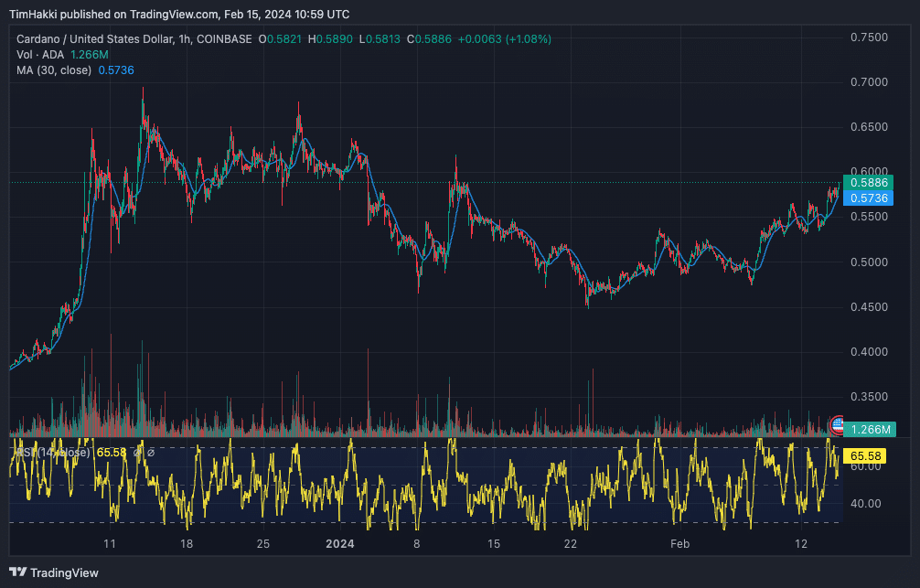Viewport: 920px width, 588px height.
Task: Click the 1.266M volume axis label
Action: point(869,429)
